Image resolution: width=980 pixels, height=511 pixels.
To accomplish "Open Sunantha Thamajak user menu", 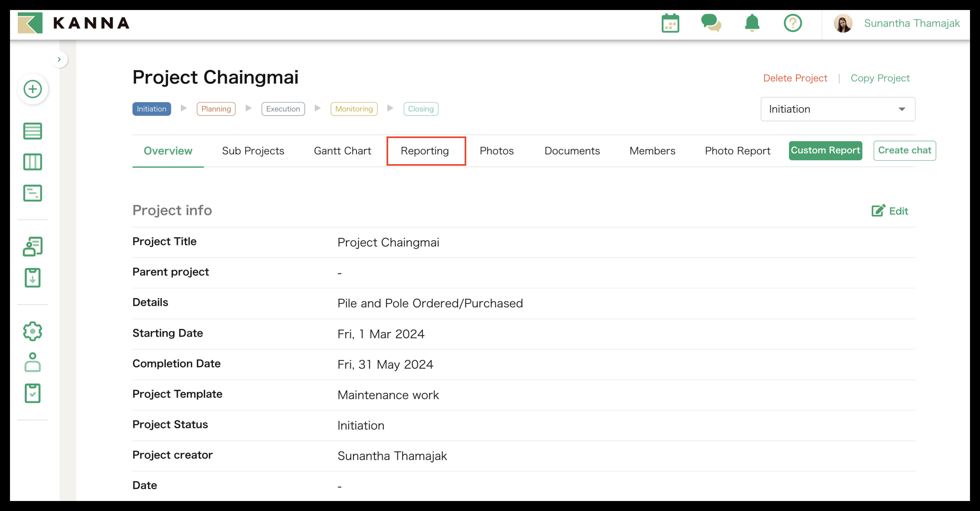I will tap(911, 23).
